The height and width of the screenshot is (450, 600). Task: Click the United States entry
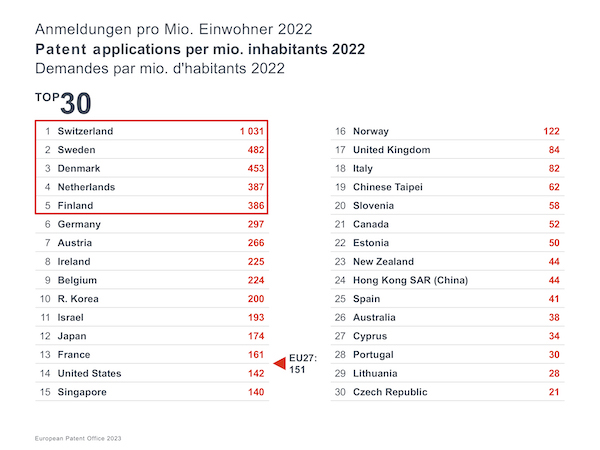click(89, 374)
